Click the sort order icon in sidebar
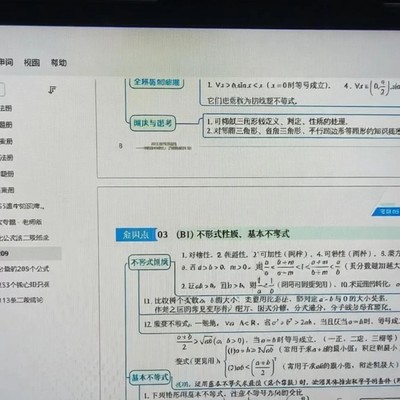 52,90
